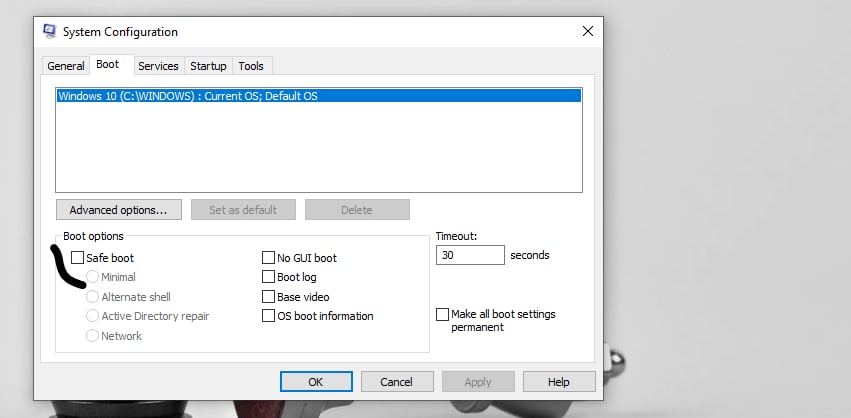This screenshot has width=851, height=418.
Task: Enable the Boot log checkbox
Action: point(268,277)
